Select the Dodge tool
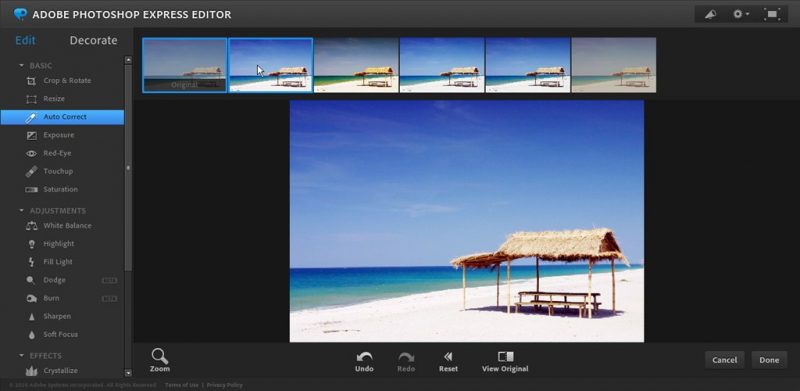 coord(62,280)
